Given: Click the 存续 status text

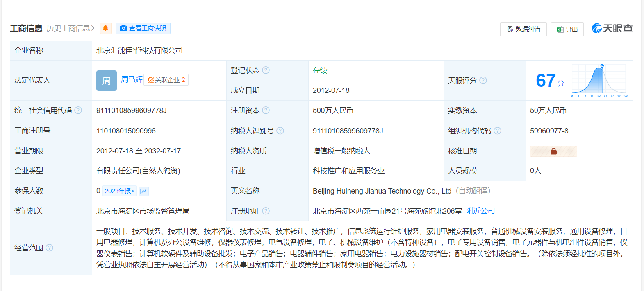Looking at the screenshot, I should (320, 70).
